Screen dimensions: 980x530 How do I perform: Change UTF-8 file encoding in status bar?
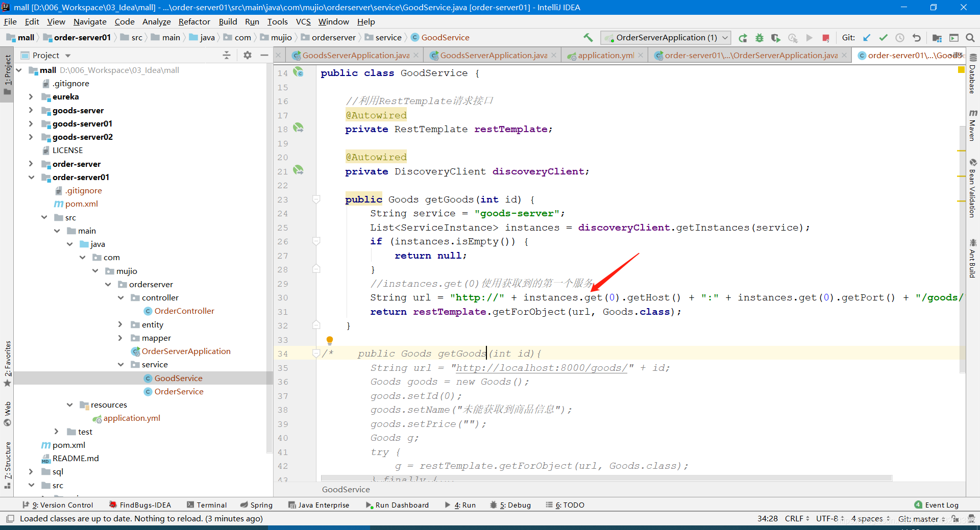pos(829,519)
